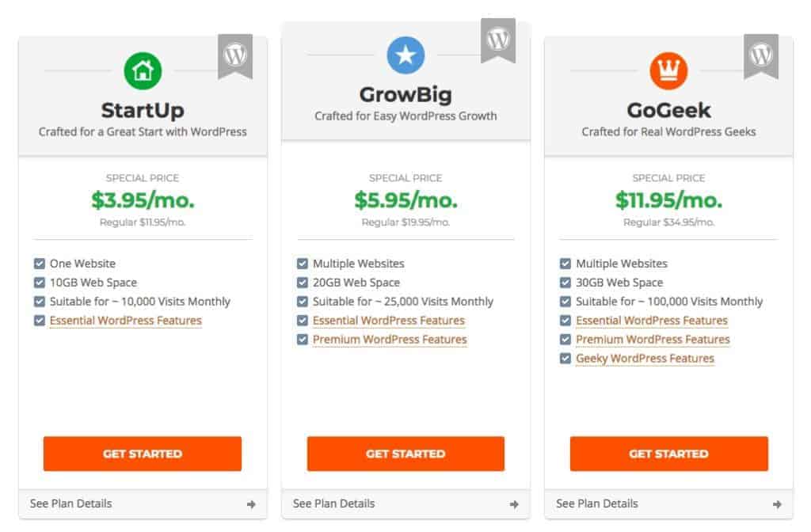Toggle the Geeky WordPress Features checkbox
The image size is (811, 532).
tap(565, 359)
